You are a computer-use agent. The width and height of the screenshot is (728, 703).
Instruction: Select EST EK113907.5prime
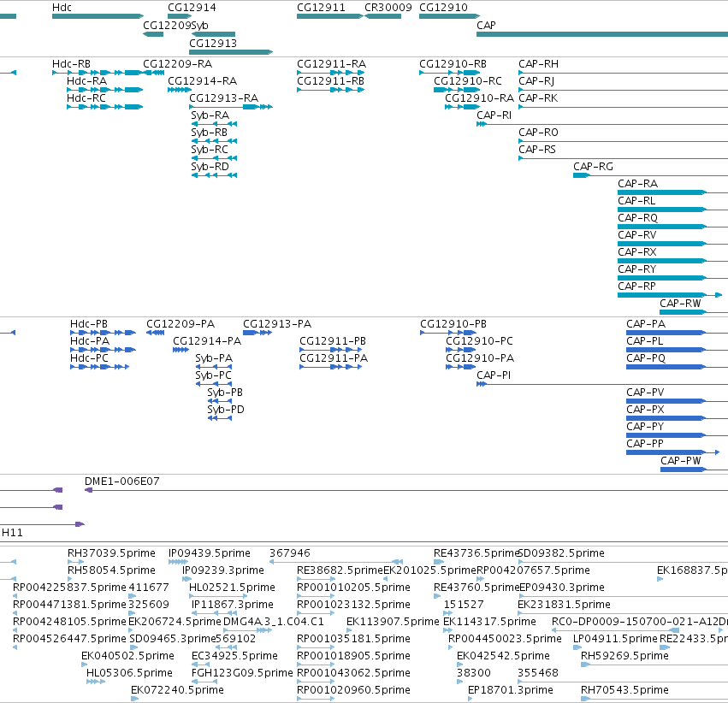(x=349, y=630)
